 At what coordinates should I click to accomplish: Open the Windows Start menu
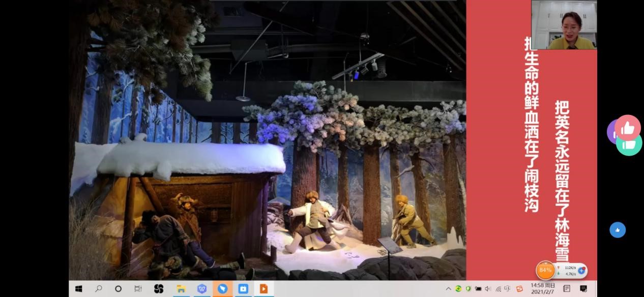coord(78,289)
